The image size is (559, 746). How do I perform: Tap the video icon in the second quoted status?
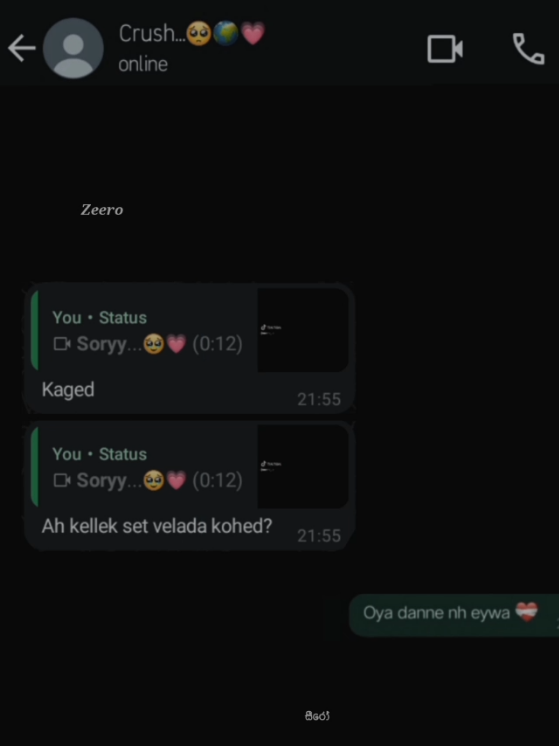click(62, 481)
